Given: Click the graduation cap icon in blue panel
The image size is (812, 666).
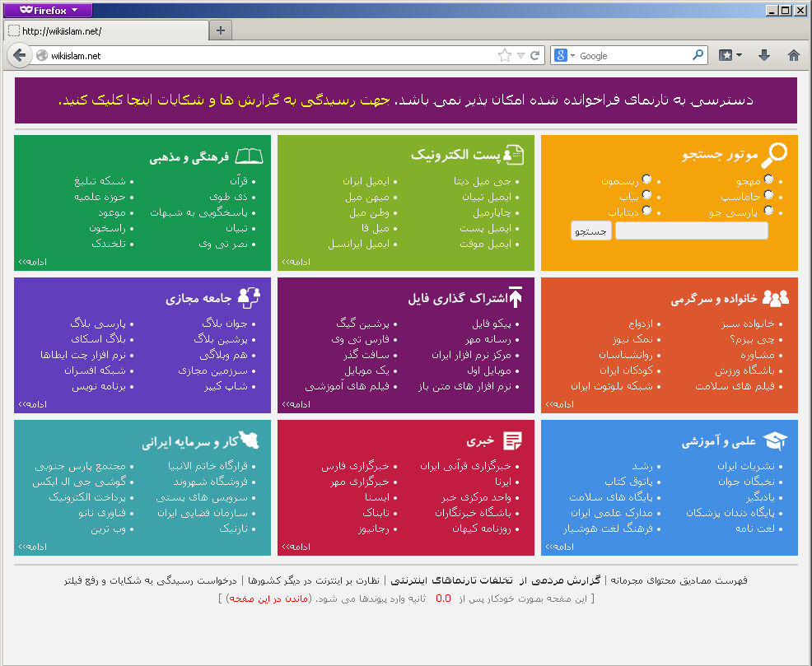Looking at the screenshot, I should pyautogui.click(x=774, y=441).
